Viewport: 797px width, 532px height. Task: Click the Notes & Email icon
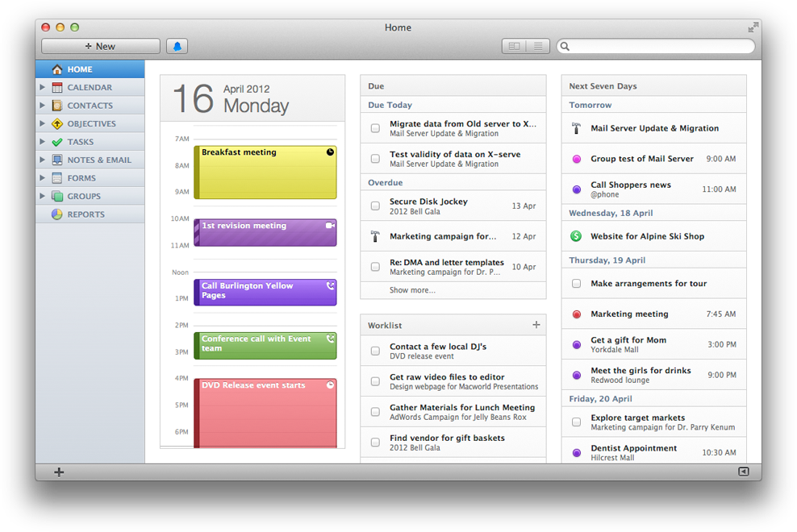pyautogui.click(x=57, y=160)
